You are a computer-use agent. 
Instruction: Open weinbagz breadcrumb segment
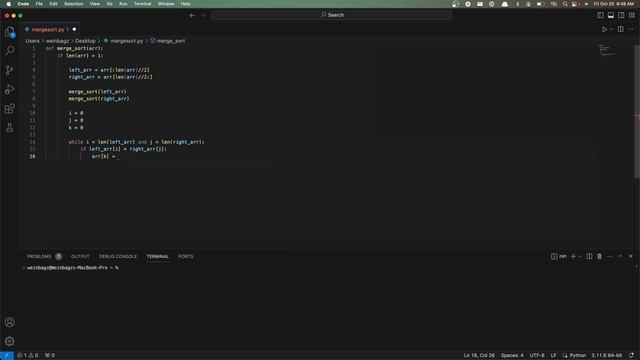57,41
